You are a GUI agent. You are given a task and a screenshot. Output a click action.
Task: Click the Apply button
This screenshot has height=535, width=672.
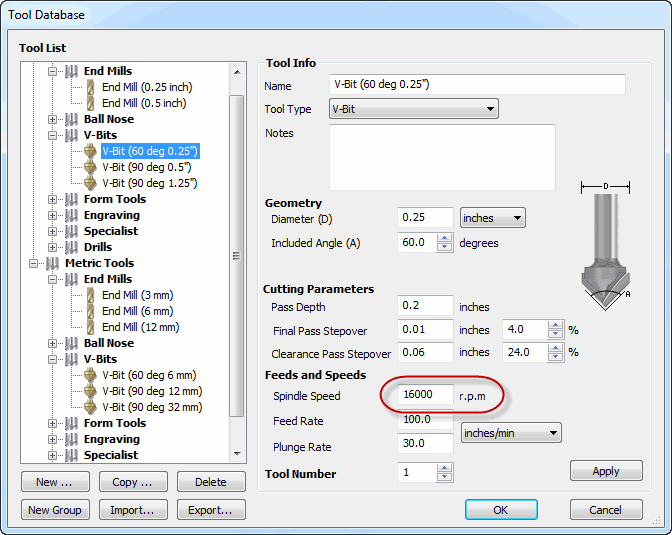pos(605,471)
